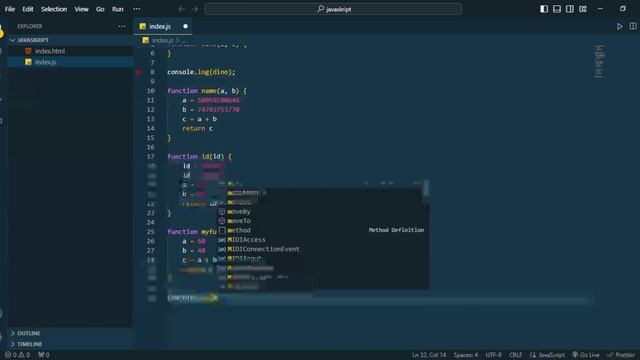Open index.html in the explorer
This screenshot has height=360, width=640.
tap(50, 51)
